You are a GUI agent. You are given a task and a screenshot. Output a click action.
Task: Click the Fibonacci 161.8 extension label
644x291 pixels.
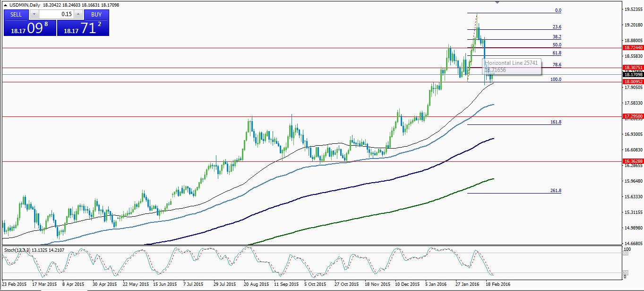[x=556, y=122]
